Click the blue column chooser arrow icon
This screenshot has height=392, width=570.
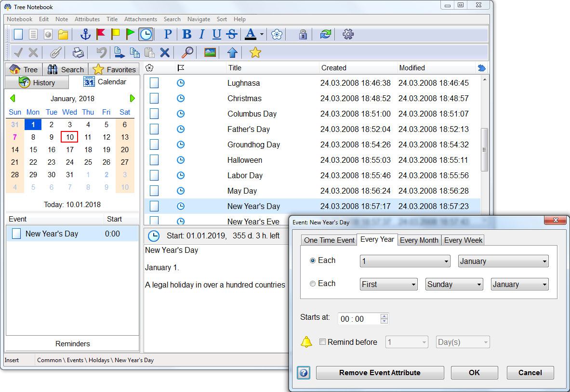481,68
